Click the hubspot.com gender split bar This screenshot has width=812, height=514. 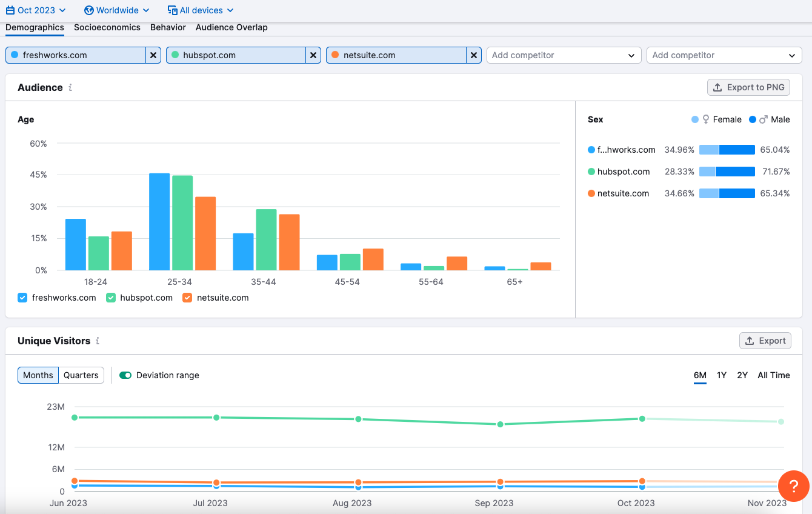pos(727,172)
